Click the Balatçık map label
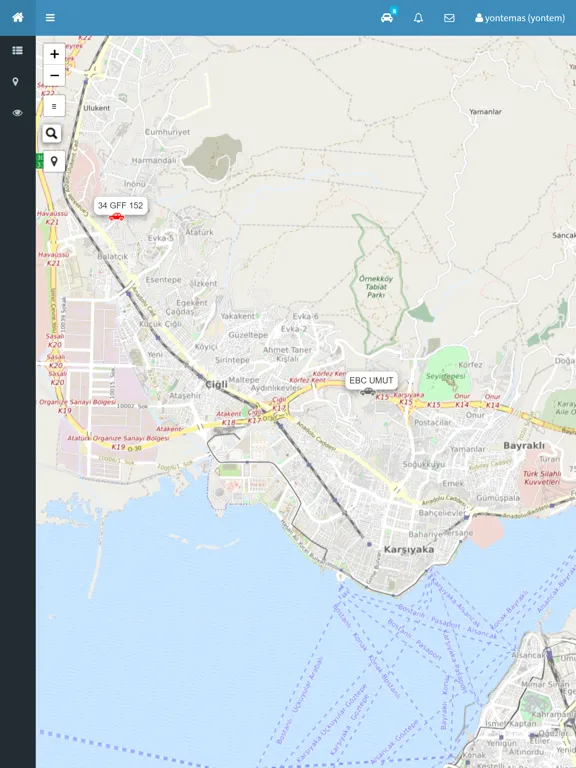This screenshot has width=576, height=768. [113, 256]
